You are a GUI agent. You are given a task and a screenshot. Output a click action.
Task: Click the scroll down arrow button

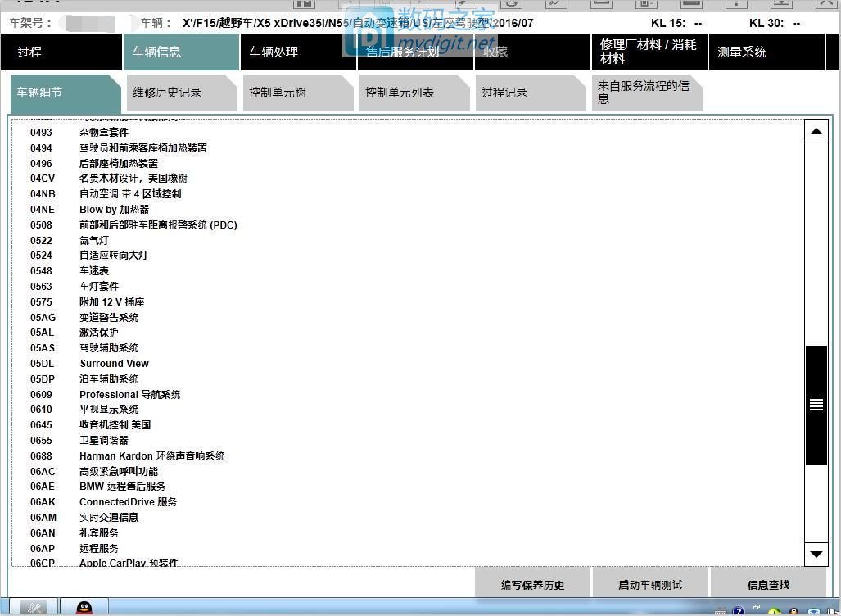coord(816,555)
